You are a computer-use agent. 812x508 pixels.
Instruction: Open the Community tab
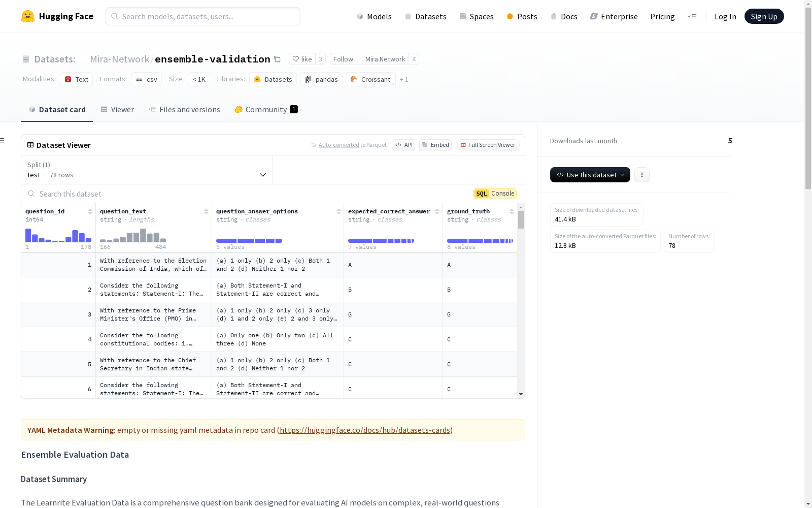(x=266, y=110)
